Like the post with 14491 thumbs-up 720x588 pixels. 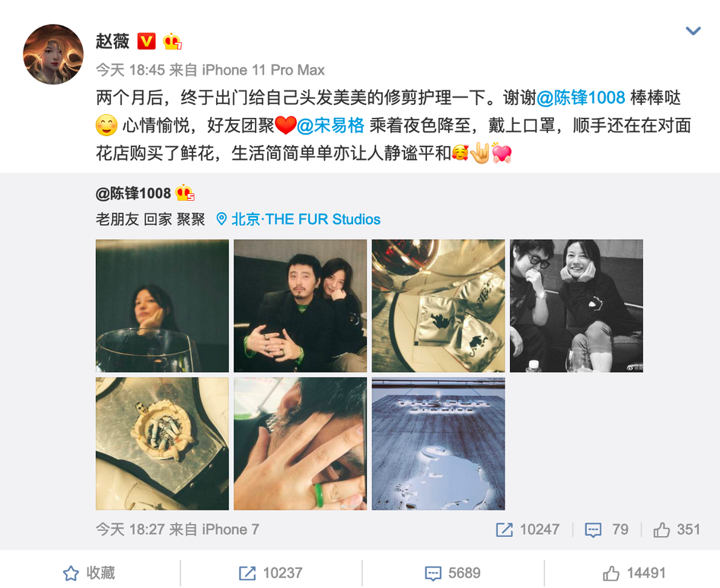point(634,573)
